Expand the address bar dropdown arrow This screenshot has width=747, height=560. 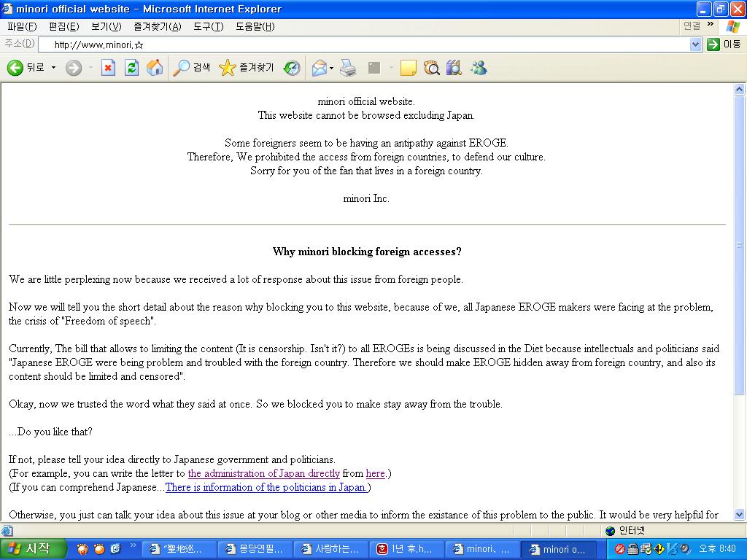pyautogui.click(x=695, y=44)
